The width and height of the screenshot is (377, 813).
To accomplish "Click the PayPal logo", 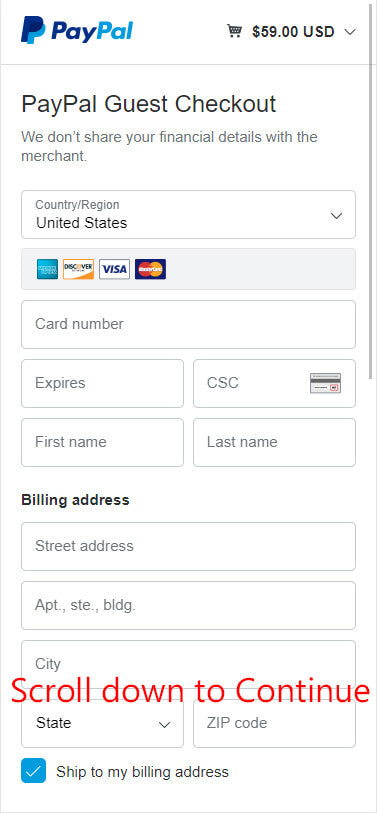I will pyautogui.click(x=77, y=30).
